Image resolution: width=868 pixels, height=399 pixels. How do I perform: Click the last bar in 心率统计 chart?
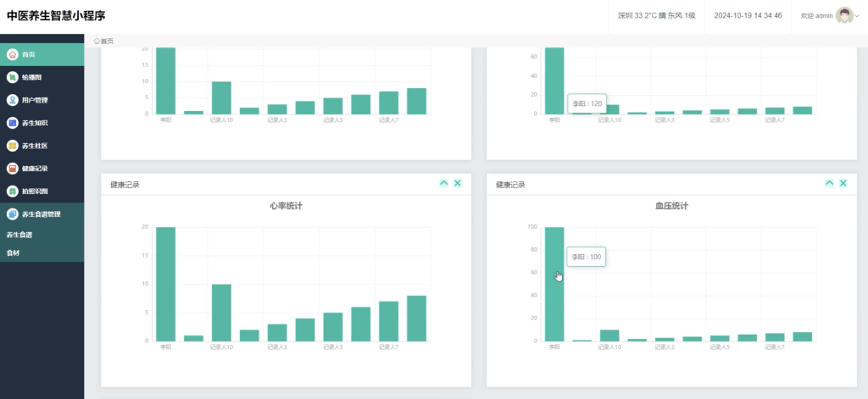click(416, 319)
